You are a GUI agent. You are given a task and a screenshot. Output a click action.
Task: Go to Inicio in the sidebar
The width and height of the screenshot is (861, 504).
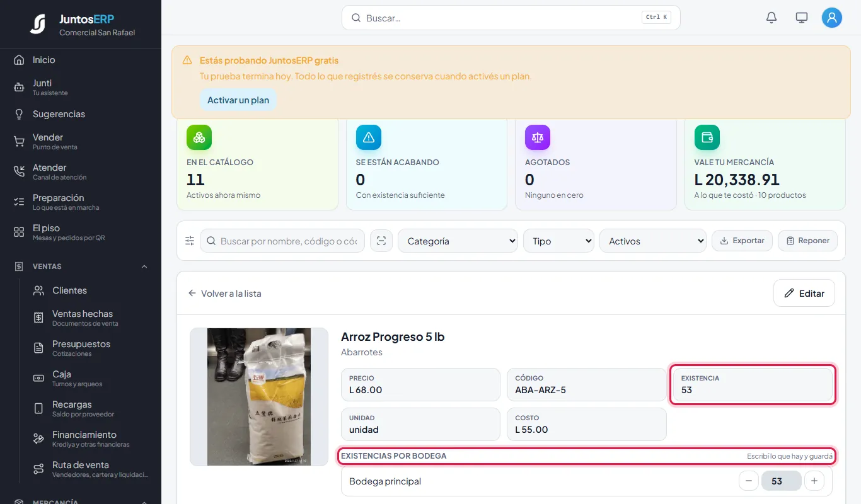[81, 60]
